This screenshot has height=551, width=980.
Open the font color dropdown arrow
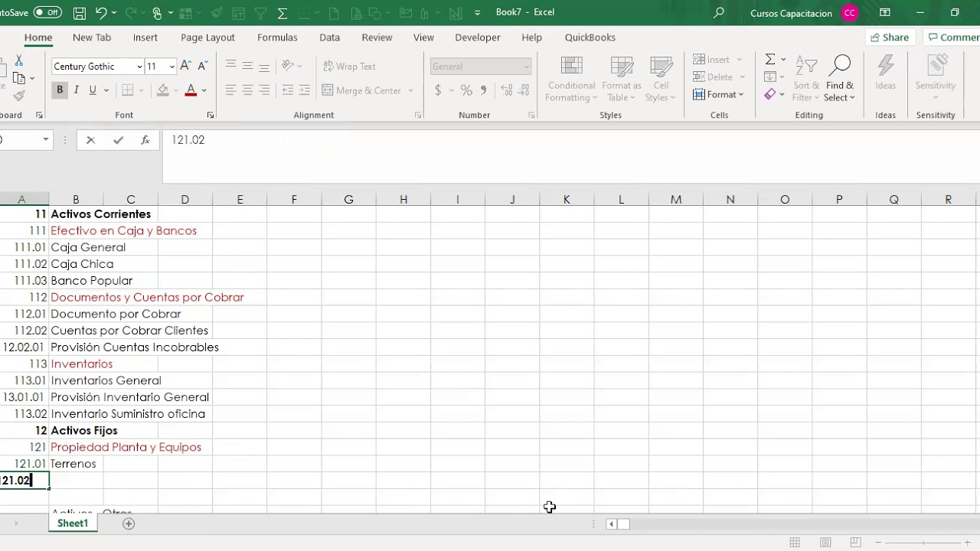(204, 90)
